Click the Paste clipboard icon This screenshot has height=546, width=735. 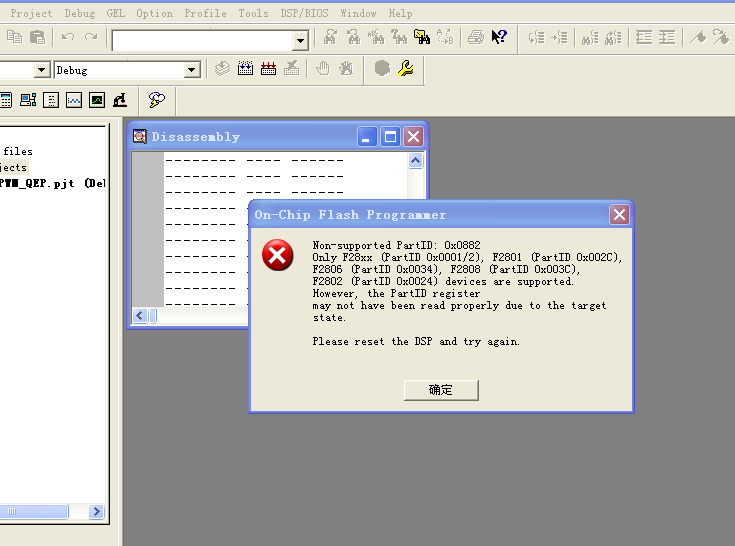(x=37, y=37)
